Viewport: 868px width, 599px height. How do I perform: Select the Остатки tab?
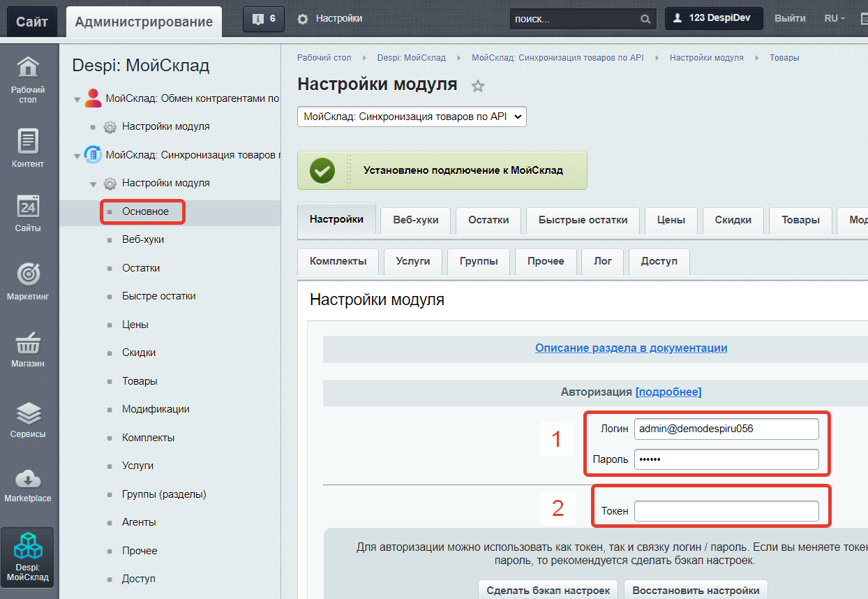[x=488, y=220]
